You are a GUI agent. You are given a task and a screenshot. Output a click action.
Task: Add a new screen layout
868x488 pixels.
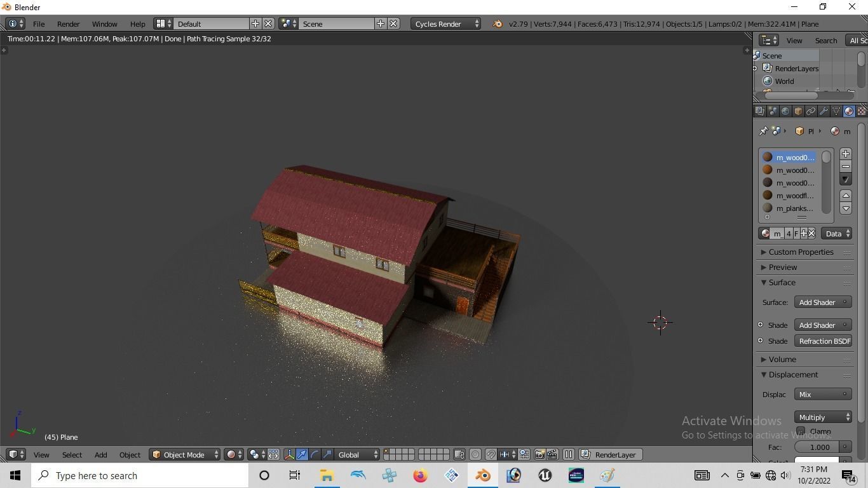255,24
